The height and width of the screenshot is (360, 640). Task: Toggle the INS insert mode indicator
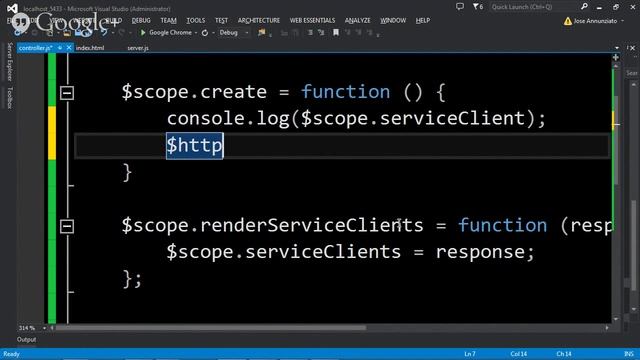click(x=629, y=354)
